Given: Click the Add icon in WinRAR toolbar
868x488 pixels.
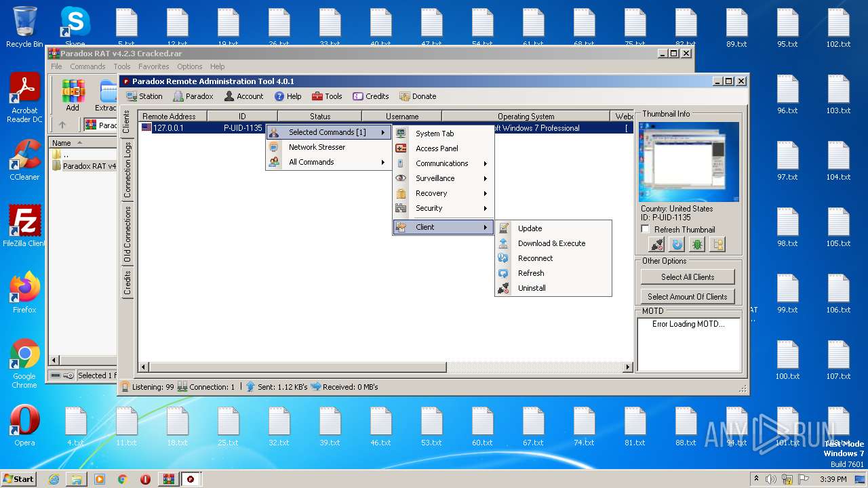Looking at the screenshot, I should point(73,96).
